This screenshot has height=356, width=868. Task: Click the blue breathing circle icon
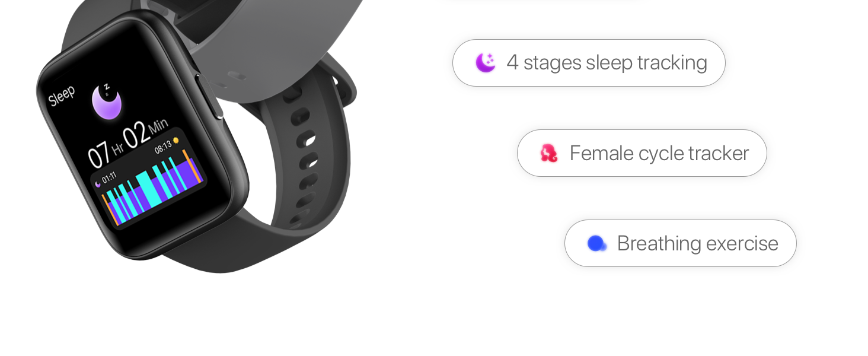click(x=596, y=243)
